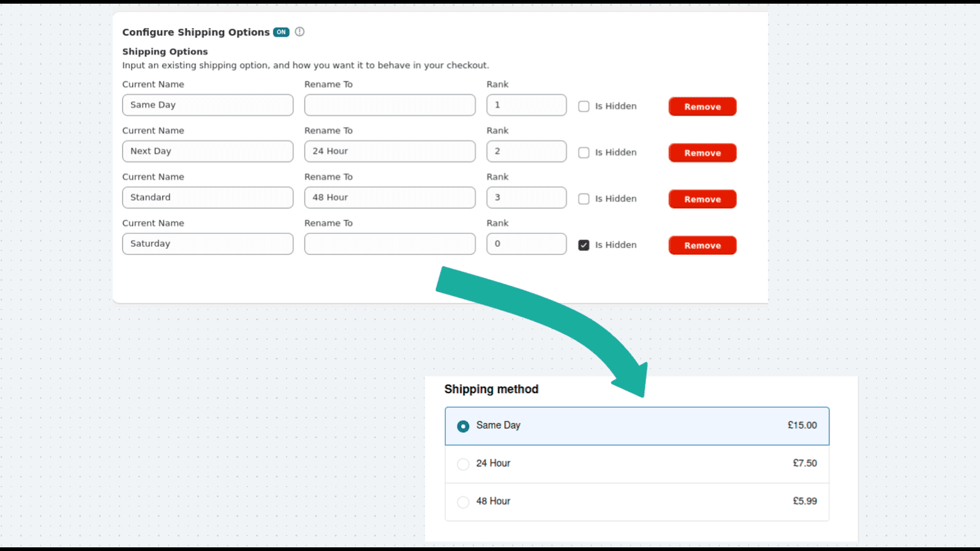Screen dimensions: 980x551
Task: Remove the Same Day shipping option
Action: [702, 106]
